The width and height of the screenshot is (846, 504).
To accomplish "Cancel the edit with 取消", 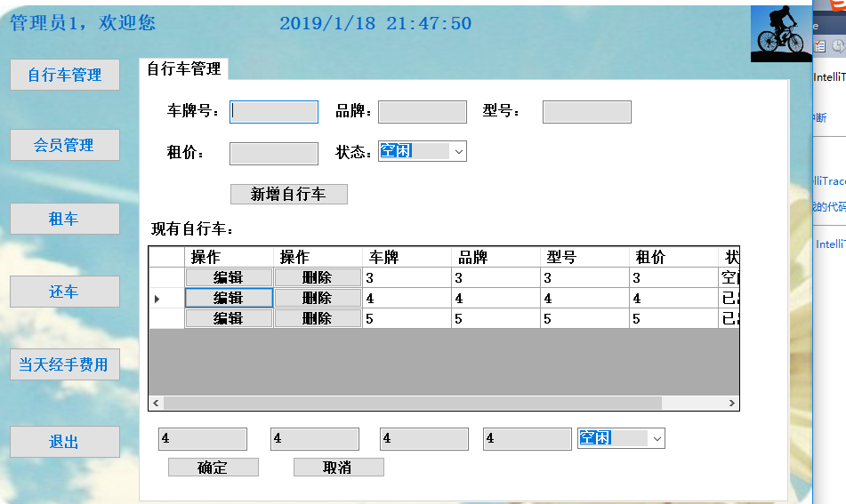I will click(338, 468).
